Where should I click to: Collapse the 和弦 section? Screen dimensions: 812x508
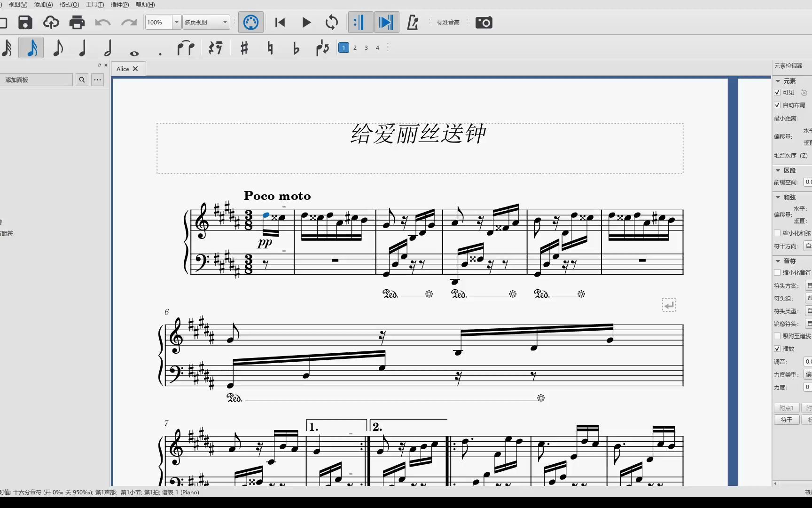click(778, 198)
